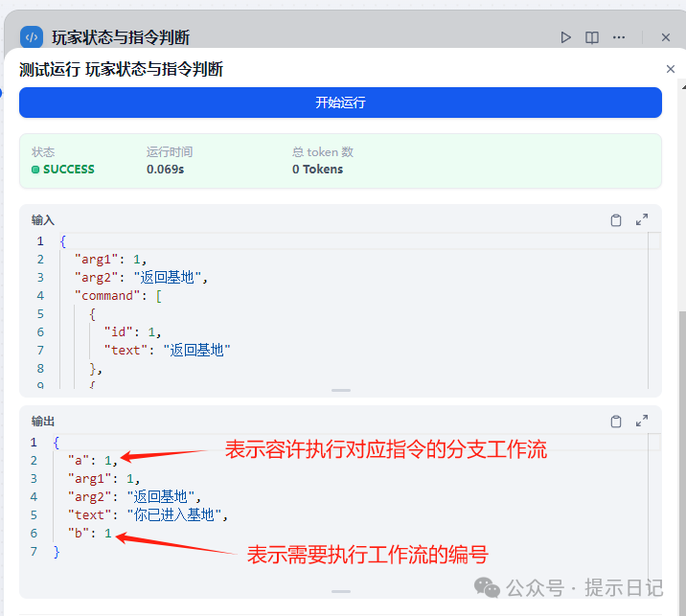
Task: Grab the 输入 editor bottom resize handle
Action: click(341, 390)
